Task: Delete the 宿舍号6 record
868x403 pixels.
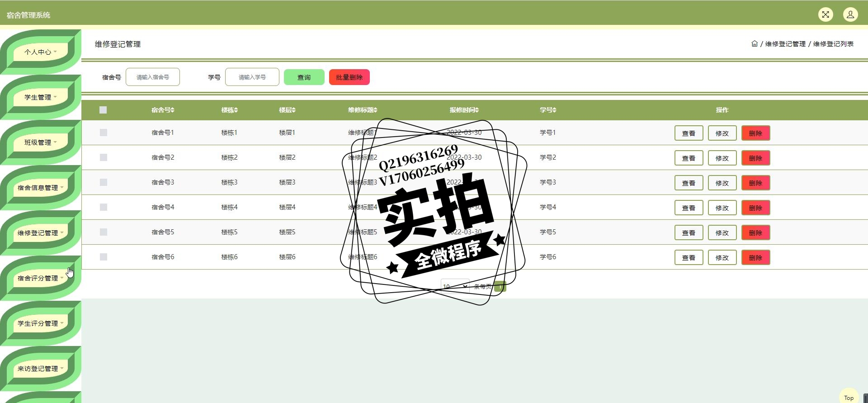Action: (755, 258)
